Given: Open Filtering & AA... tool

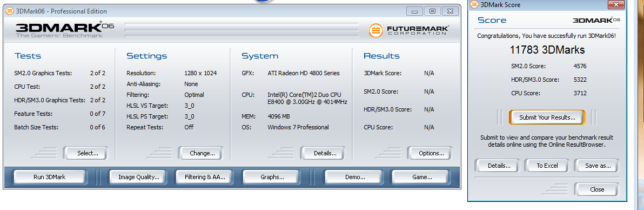Looking at the screenshot, I should [205, 177].
